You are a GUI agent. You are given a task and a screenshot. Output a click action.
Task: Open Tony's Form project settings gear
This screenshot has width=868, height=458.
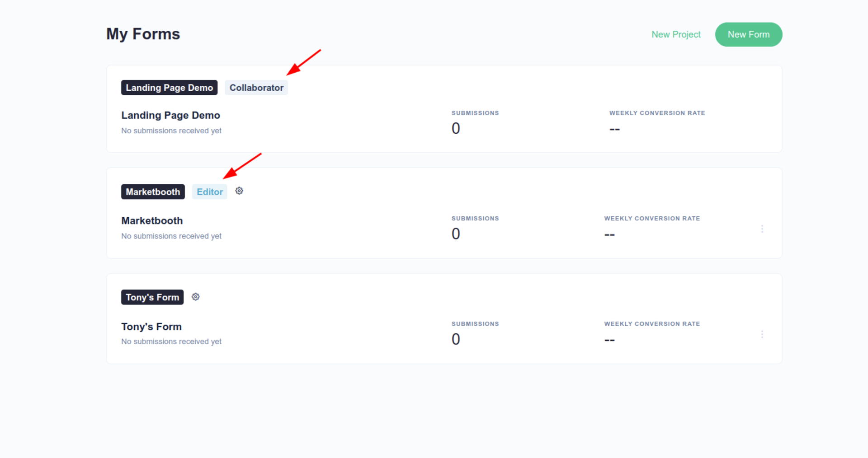point(195,297)
